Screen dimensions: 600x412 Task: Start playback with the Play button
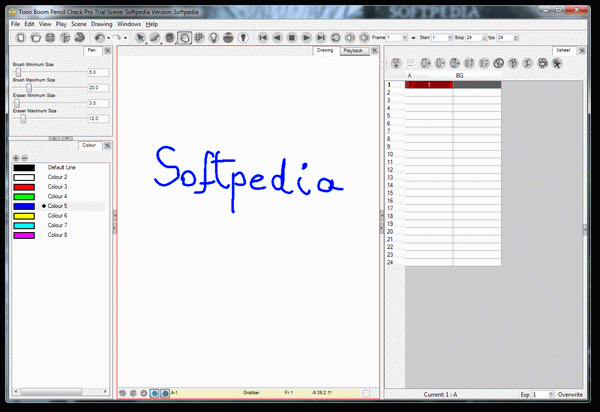(306, 37)
